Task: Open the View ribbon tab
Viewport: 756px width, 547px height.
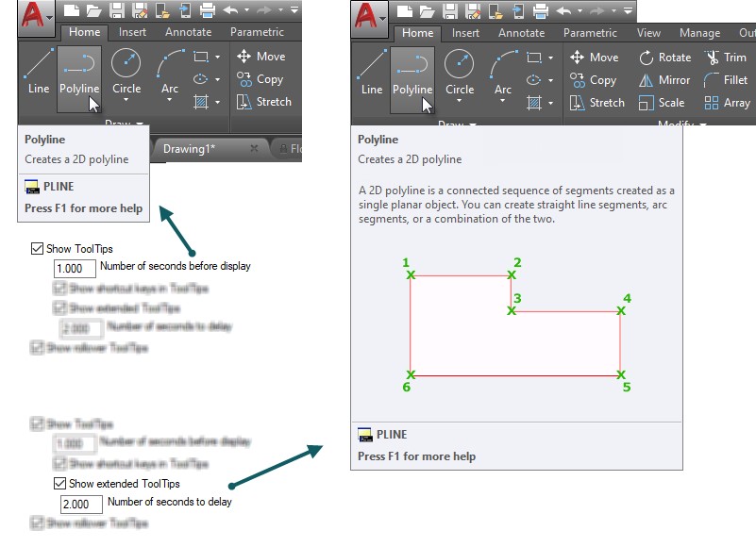Action: pyautogui.click(x=648, y=33)
